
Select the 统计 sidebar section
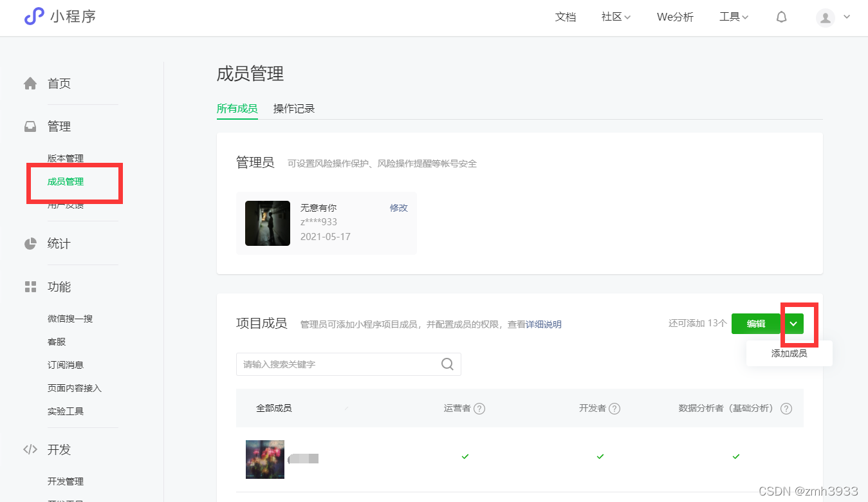(59, 244)
